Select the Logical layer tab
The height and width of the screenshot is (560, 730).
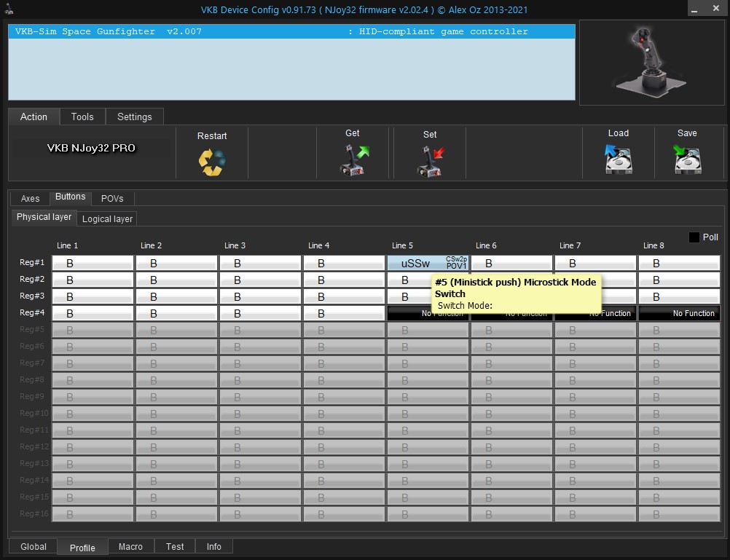(x=107, y=218)
